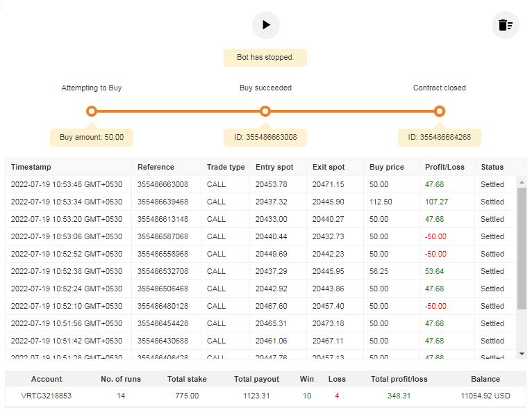Click the Reference column header
The image size is (532, 413).
[x=156, y=167]
